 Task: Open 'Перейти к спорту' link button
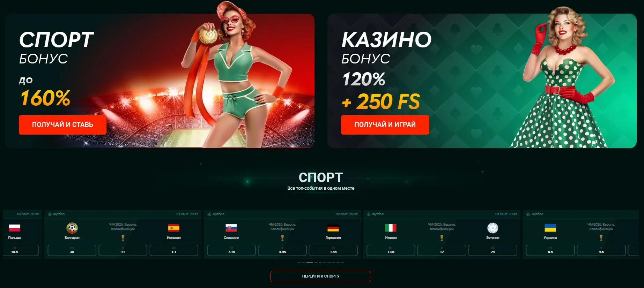tap(320, 276)
